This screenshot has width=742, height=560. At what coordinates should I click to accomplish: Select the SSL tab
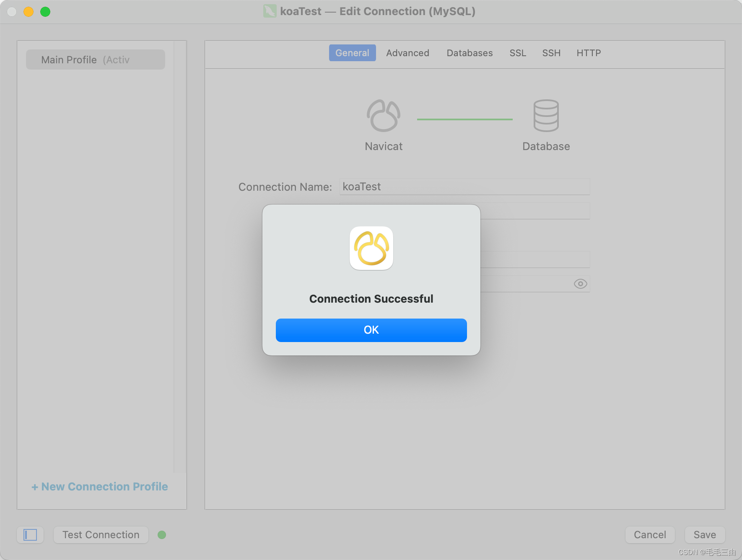pyautogui.click(x=518, y=53)
